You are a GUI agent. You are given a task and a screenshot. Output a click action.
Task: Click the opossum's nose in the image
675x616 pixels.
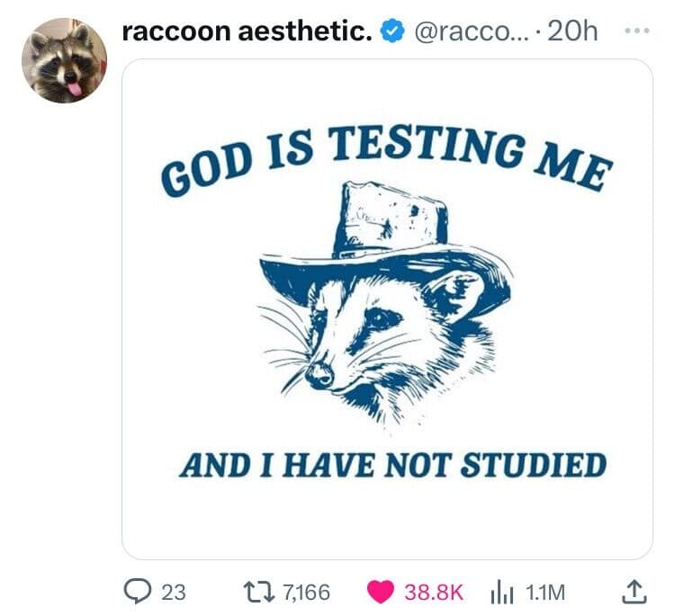click(x=318, y=375)
